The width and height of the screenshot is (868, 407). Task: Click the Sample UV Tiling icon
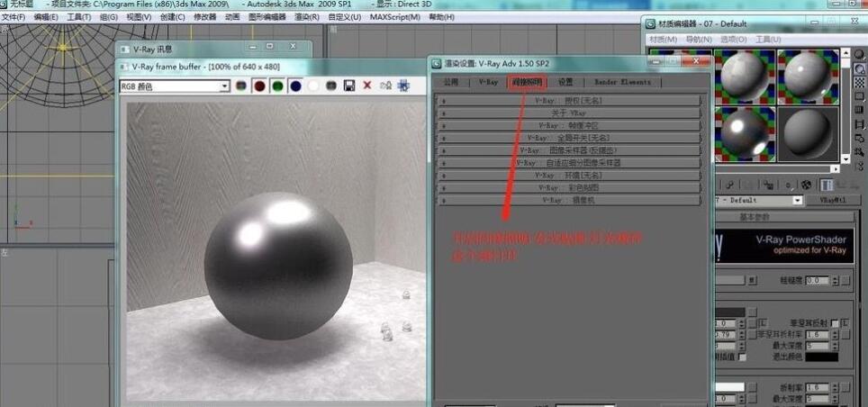[x=860, y=96]
